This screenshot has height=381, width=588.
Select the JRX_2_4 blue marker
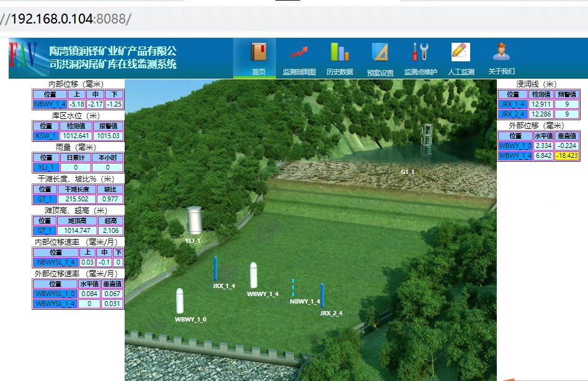coord(323,294)
